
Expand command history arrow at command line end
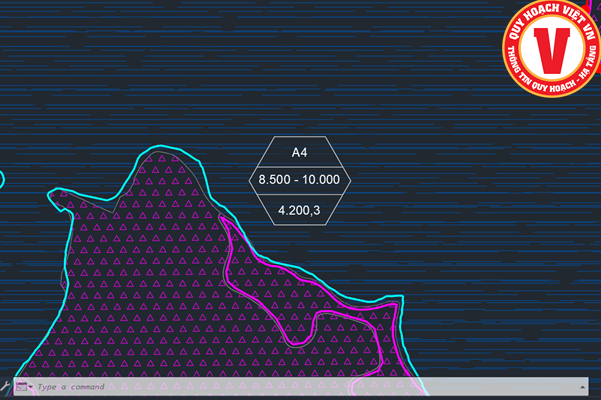click(x=582, y=386)
